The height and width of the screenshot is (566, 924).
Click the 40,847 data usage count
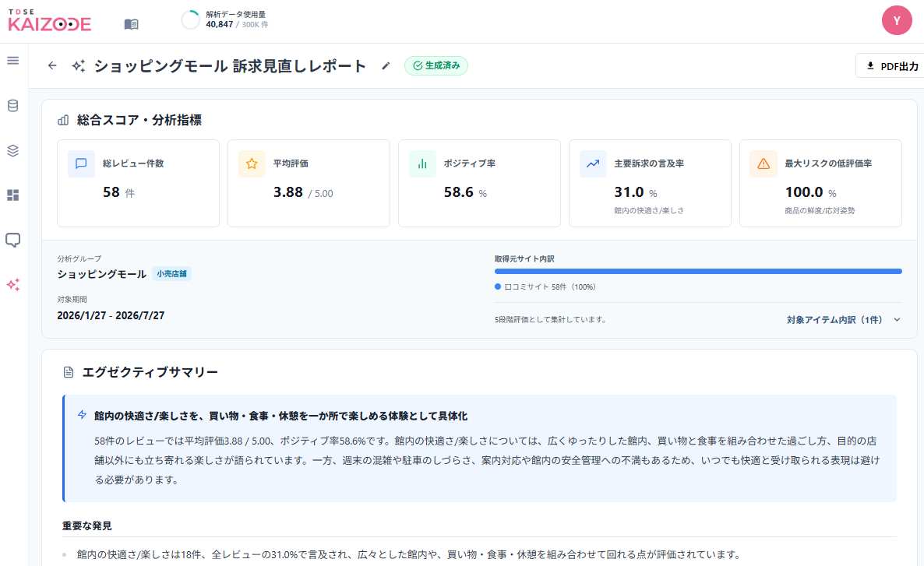click(x=219, y=25)
